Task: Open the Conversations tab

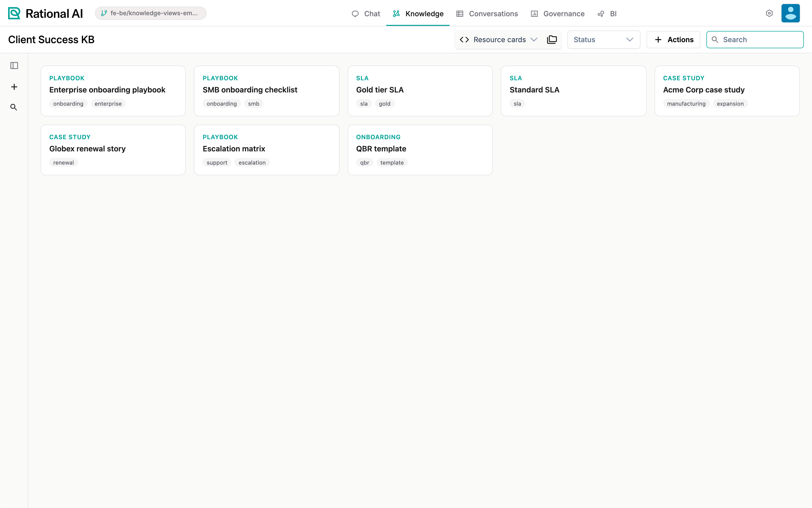Action: tap(487, 14)
